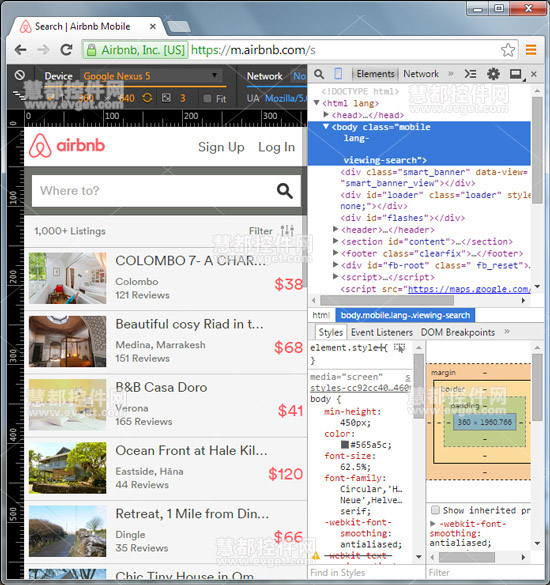550x585 pixels.
Task: Click the search magnifier in Where to box
Action: click(x=284, y=191)
